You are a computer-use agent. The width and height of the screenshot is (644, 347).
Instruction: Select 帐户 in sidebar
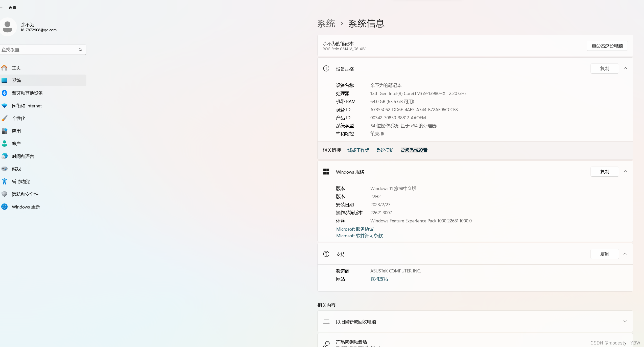16,144
